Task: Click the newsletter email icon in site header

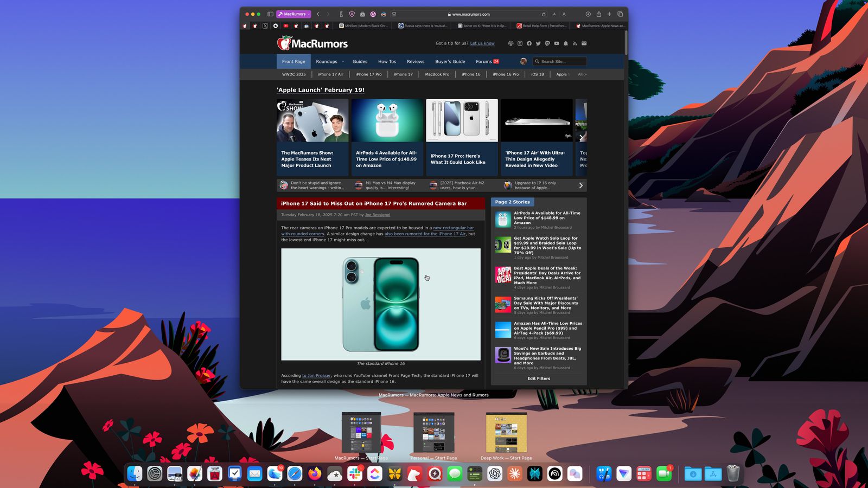Action: pyautogui.click(x=583, y=43)
